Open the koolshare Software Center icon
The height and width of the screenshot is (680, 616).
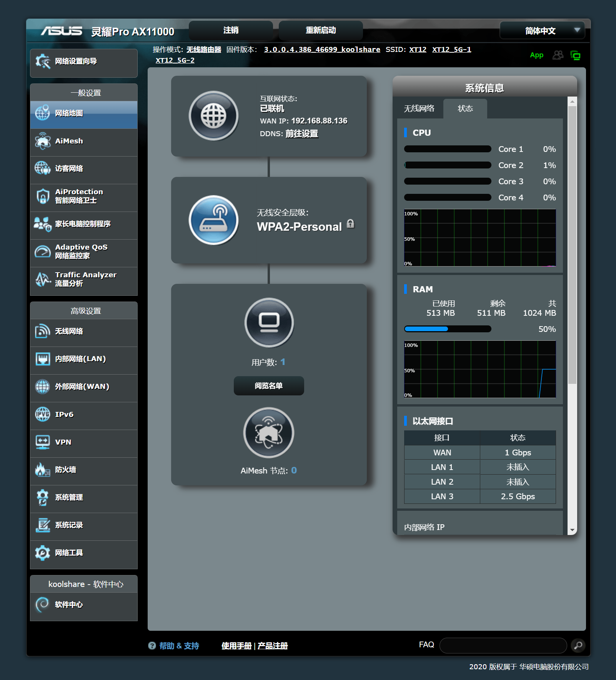[x=42, y=605]
